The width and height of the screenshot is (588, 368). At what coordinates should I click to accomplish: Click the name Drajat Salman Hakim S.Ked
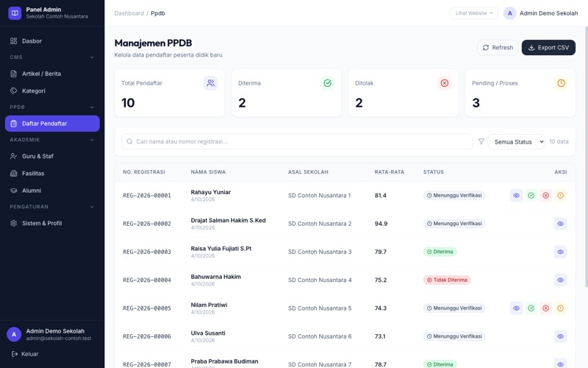tap(228, 220)
